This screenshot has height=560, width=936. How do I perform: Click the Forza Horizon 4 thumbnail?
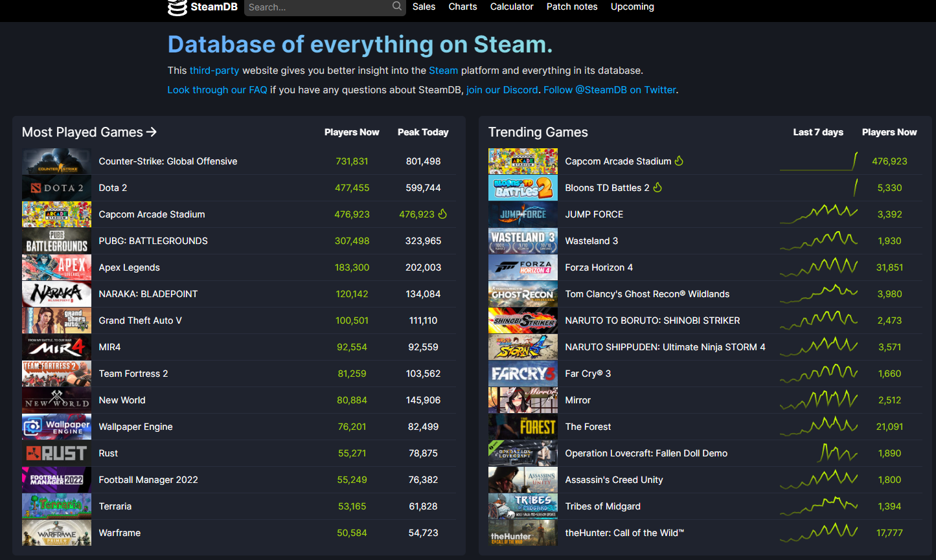[523, 267]
